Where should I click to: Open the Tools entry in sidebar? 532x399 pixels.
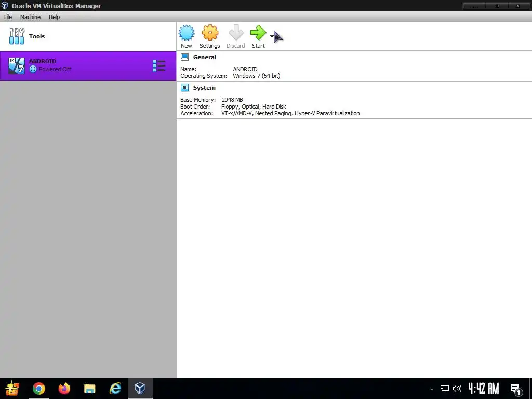(88, 36)
